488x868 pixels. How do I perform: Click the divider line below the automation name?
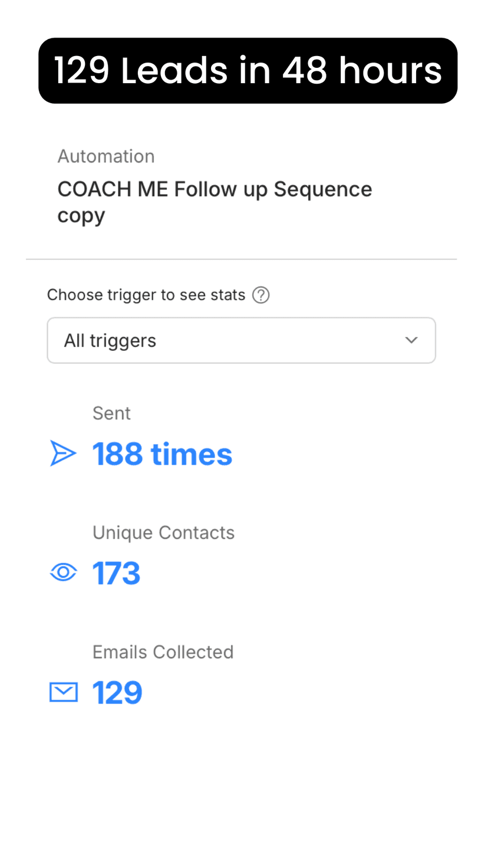click(241, 259)
